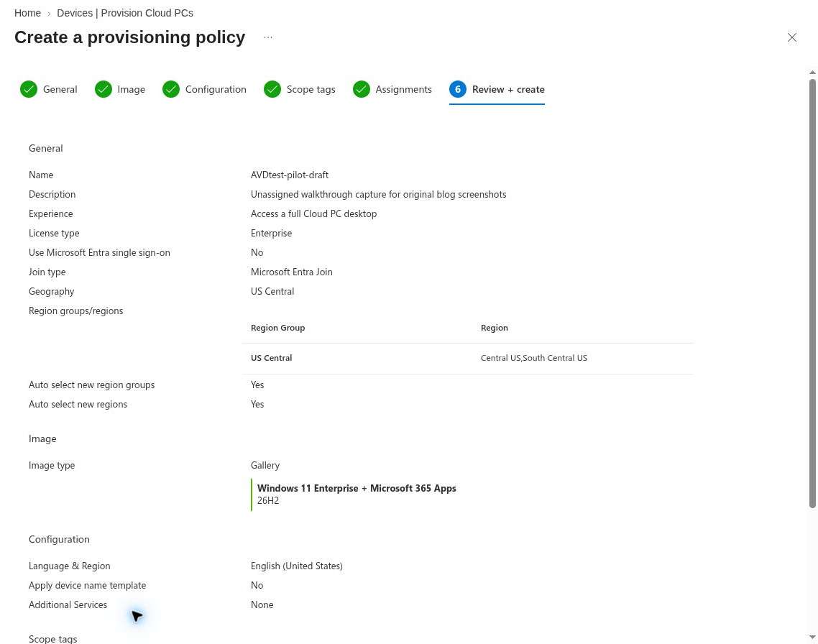Click the Language & Region label

[x=70, y=566]
